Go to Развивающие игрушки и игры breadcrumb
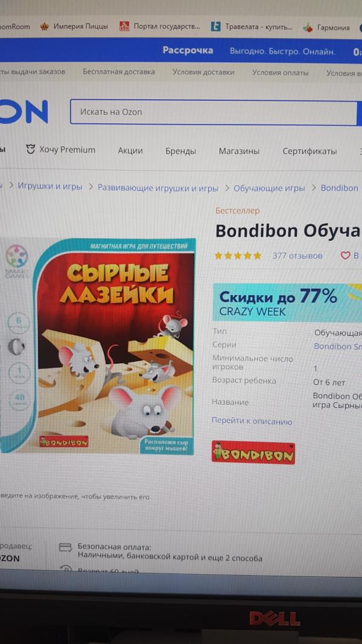 pyautogui.click(x=158, y=188)
